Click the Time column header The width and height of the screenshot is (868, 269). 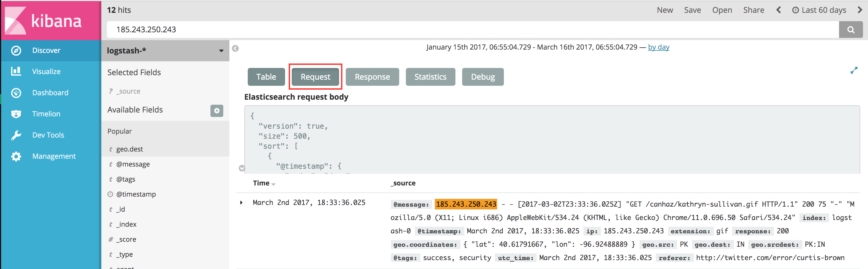pyautogui.click(x=261, y=183)
